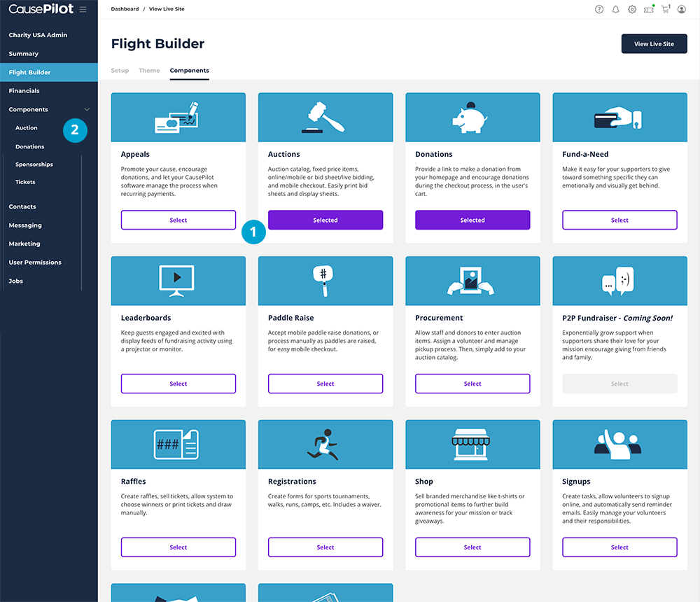Open notifications bell icon

point(615,9)
